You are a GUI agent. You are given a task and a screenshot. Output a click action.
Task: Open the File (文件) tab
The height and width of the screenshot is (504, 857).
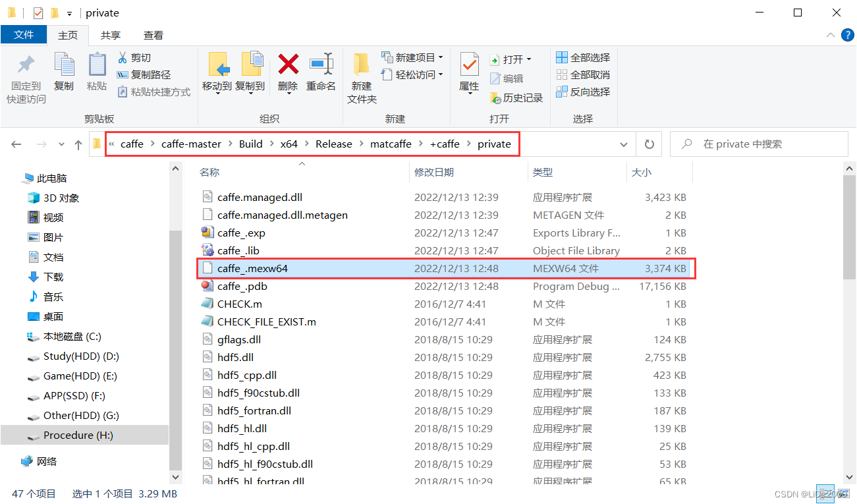click(24, 35)
